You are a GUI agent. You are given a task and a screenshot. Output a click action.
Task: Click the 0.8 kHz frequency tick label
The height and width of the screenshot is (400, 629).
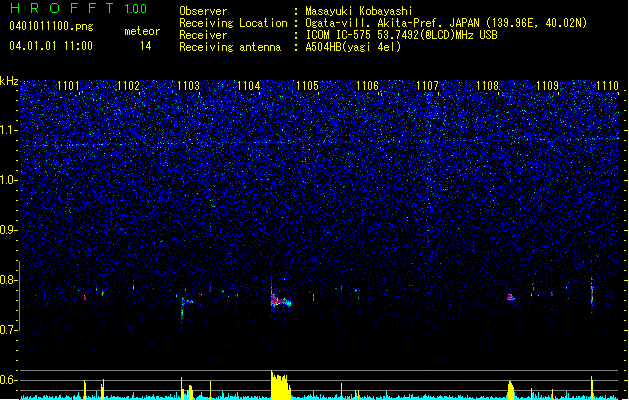coord(9,280)
